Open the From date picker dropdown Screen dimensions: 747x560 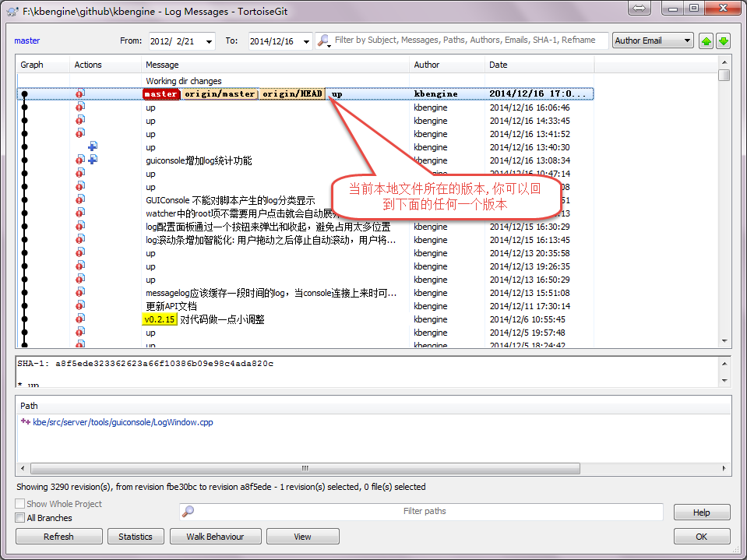pyautogui.click(x=209, y=41)
